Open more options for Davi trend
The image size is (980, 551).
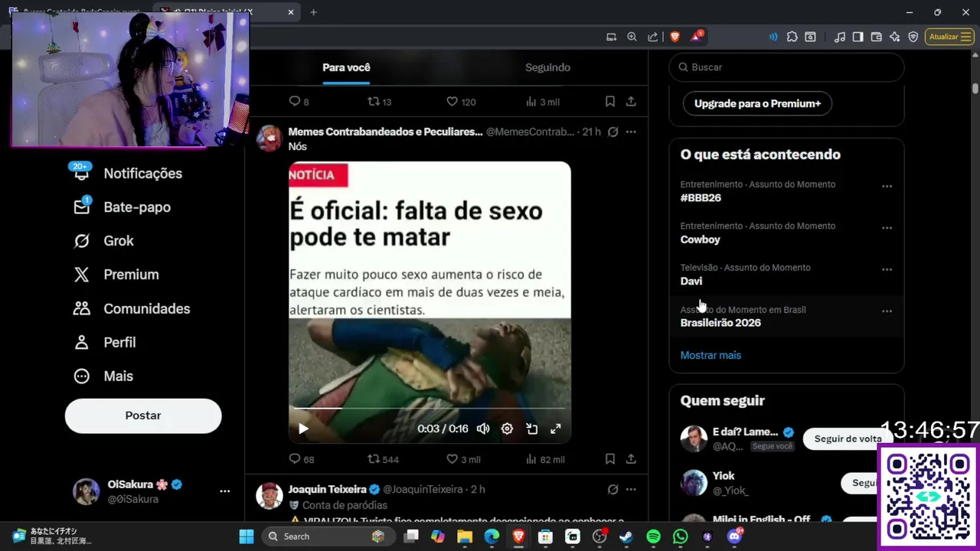pyautogui.click(x=887, y=269)
